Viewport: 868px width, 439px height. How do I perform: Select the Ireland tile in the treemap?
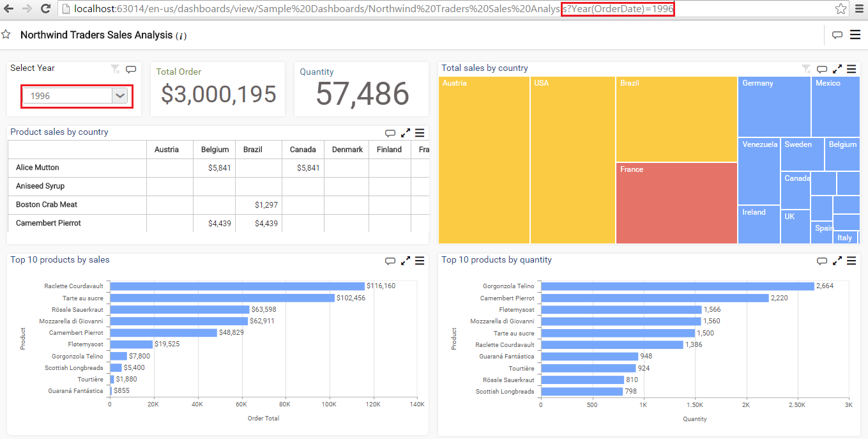coord(759,224)
